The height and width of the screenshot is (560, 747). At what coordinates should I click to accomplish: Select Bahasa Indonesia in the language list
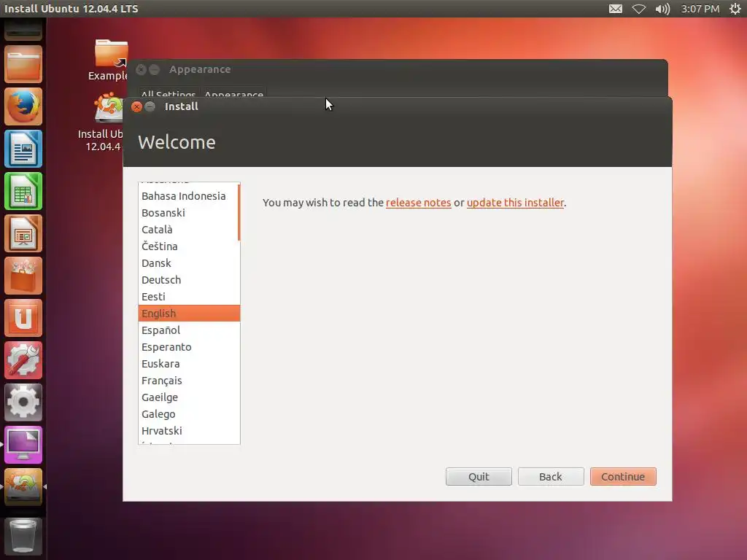pyautogui.click(x=187, y=196)
